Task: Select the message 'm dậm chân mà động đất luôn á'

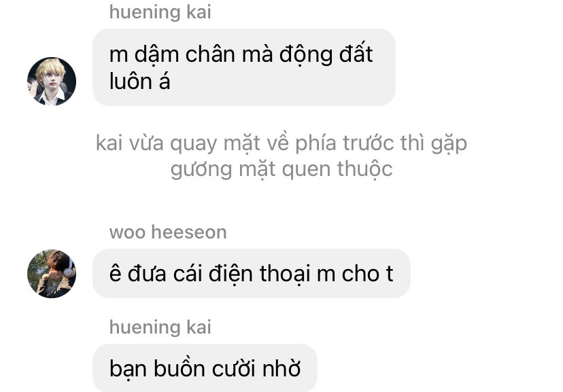Action: pyautogui.click(x=244, y=67)
